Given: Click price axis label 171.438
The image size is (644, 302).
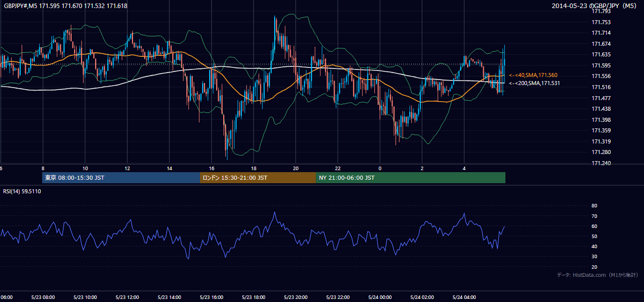Looking at the screenshot, I should [600, 109].
